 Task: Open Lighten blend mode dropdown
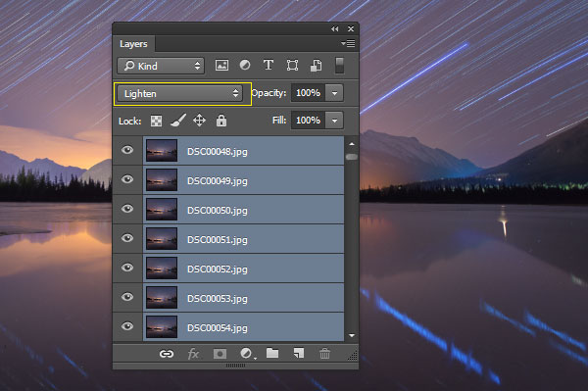point(179,93)
